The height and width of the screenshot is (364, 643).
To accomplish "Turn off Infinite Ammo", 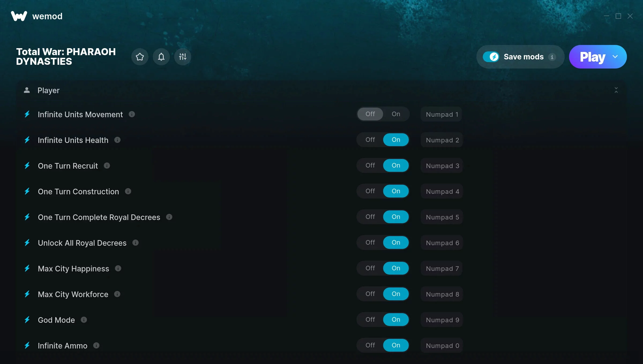I will point(370,345).
